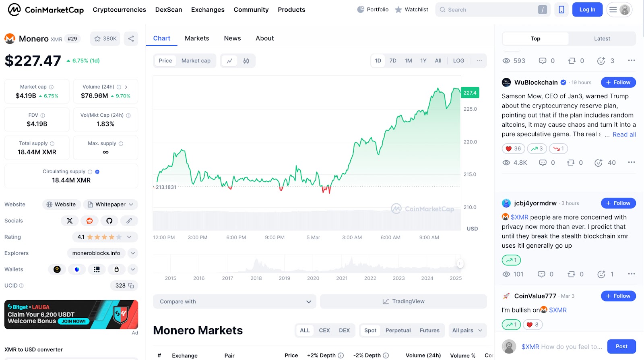
Task: Open the hamburger profile menu
Action: (x=619, y=10)
